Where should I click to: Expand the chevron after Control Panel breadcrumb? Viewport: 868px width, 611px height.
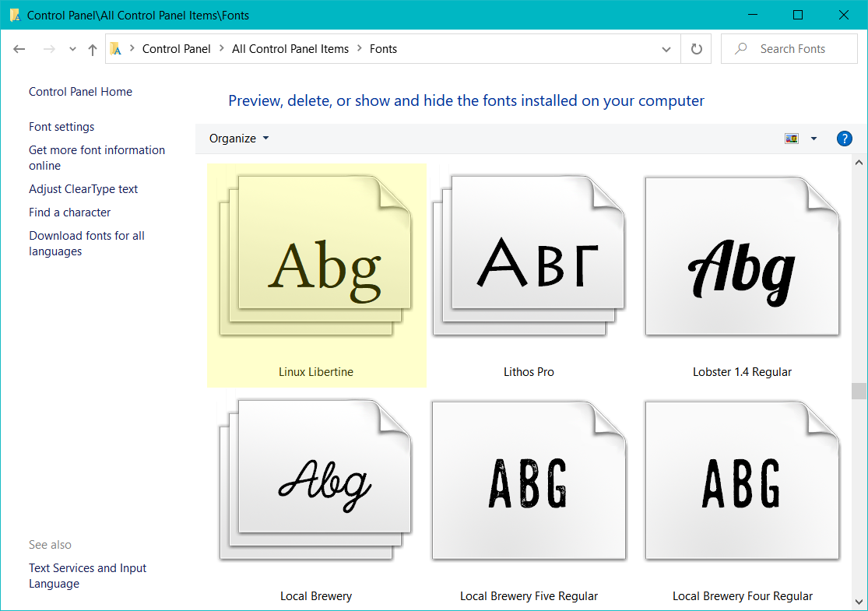click(221, 48)
